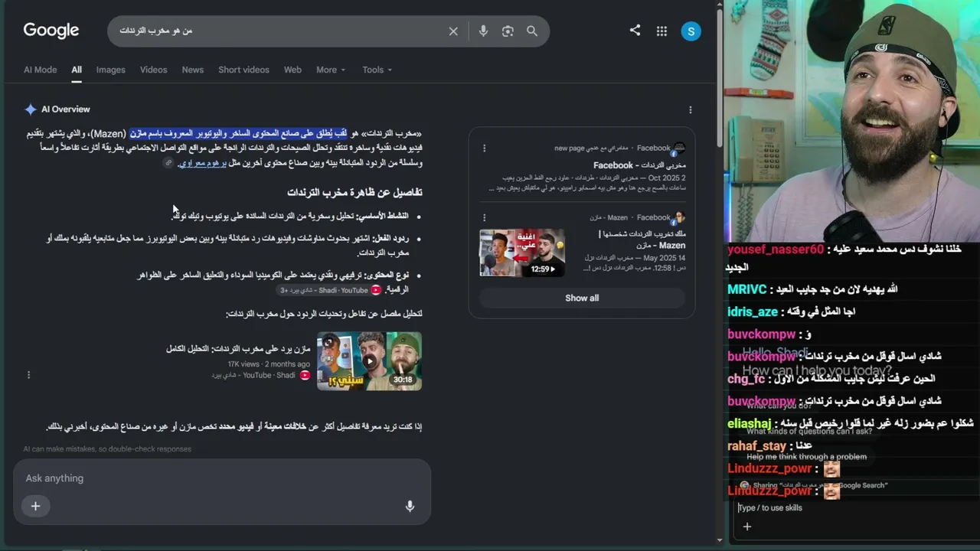Click the magnifier search icon
Viewport: 980px width, 551px height.
tap(532, 31)
